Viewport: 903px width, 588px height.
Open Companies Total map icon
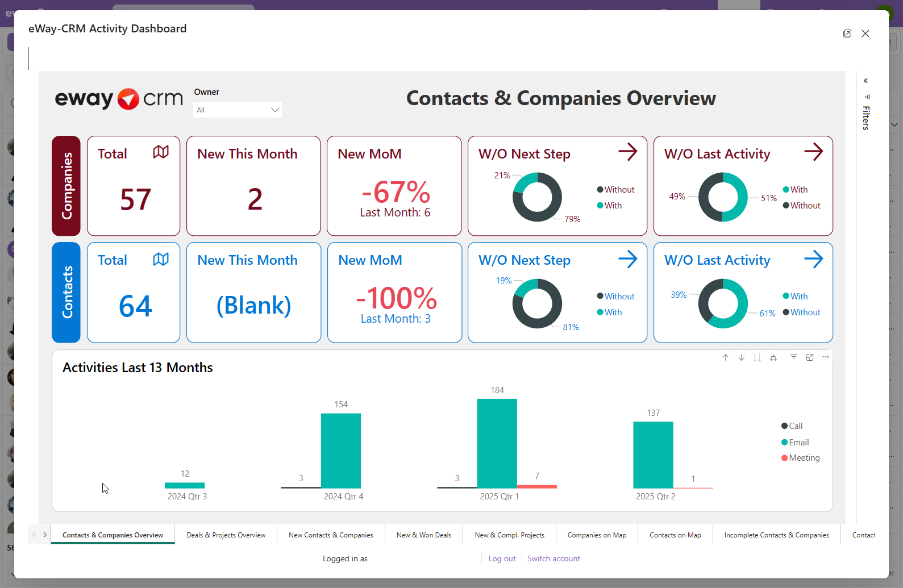tap(161, 152)
